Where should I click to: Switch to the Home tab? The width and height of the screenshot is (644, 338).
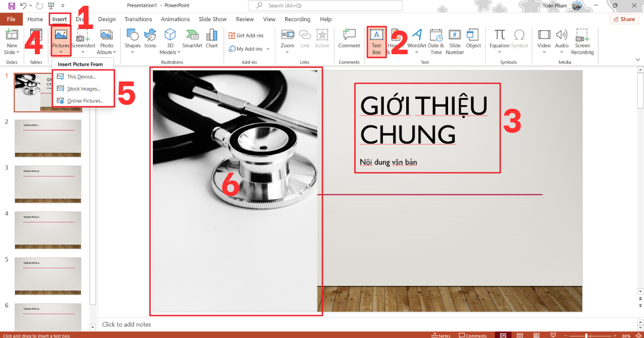tap(35, 19)
